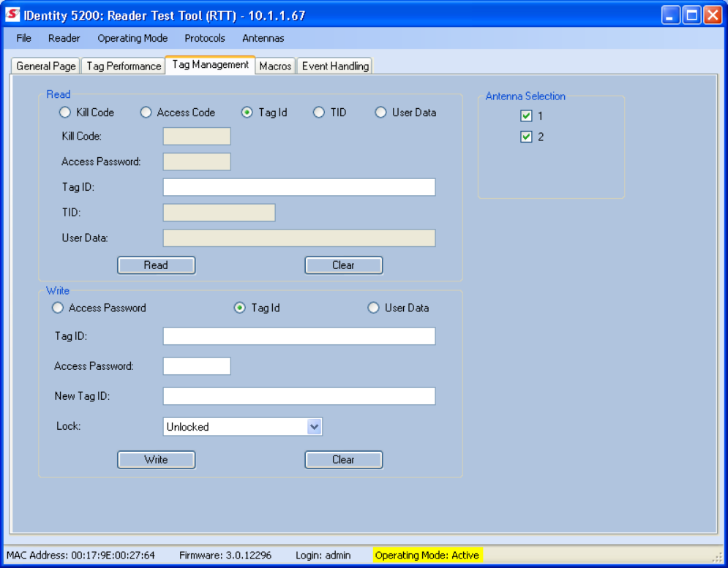Open the Lock dropdown showing Unlocked
The width and height of the screenshot is (728, 568).
click(242, 426)
